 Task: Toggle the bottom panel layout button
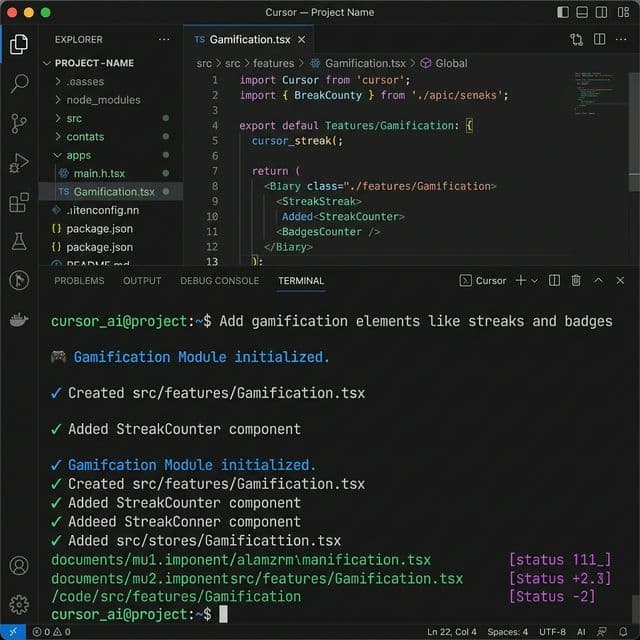coord(582,12)
